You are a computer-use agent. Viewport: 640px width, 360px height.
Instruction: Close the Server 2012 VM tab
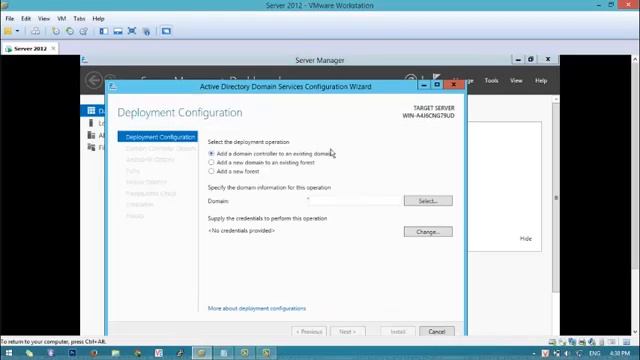tap(53, 49)
